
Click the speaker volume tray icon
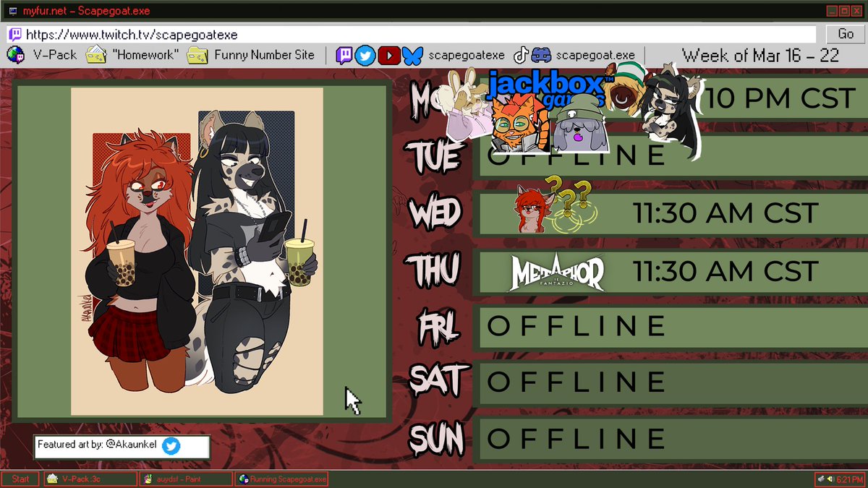click(831, 479)
